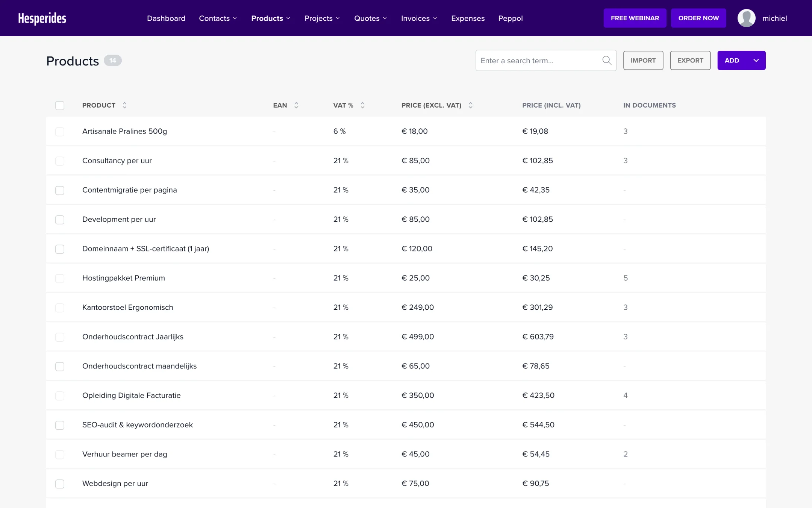Open the Peppol page
This screenshot has height=508, width=812.
[x=511, y=18]
